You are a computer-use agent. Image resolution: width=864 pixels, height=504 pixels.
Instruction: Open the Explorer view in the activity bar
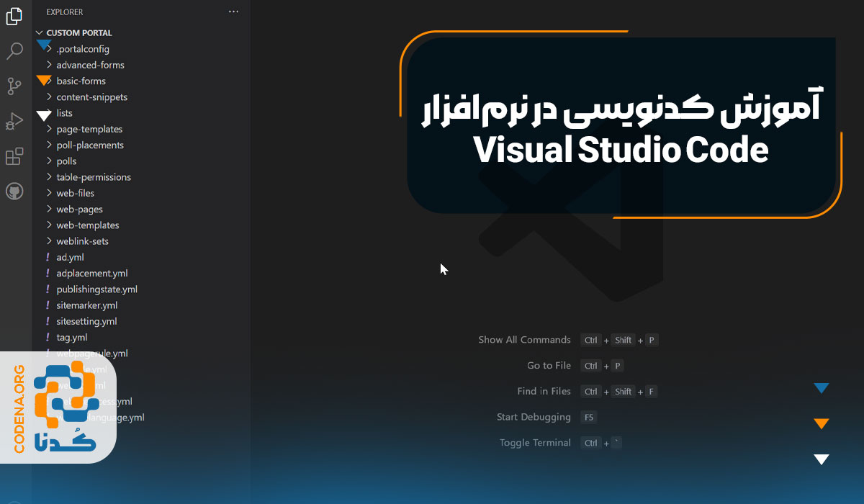(14, 16)
